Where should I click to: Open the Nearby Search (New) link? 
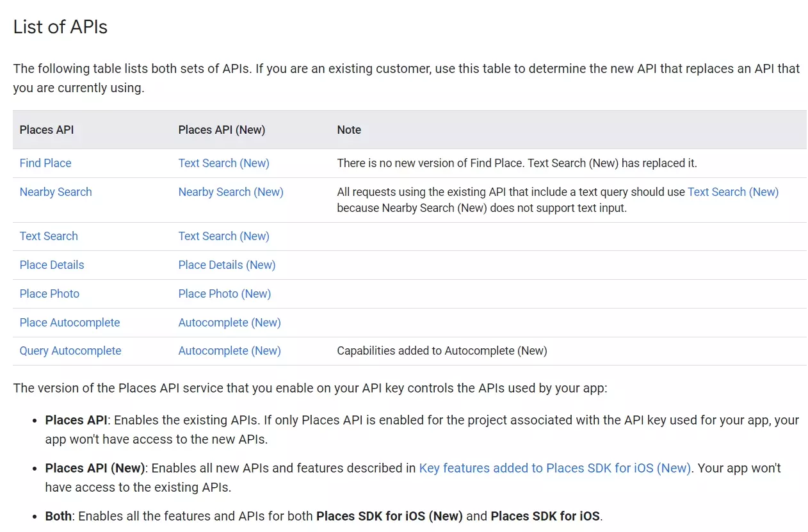click(230, 192)
